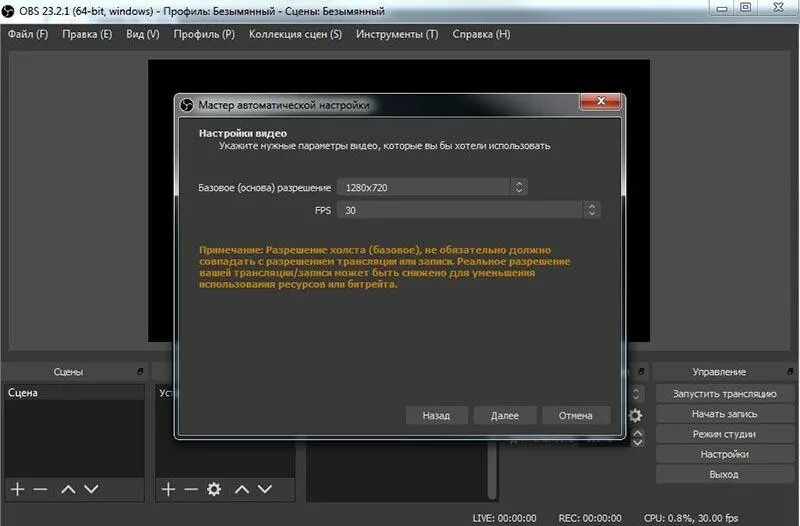The image size is (800, 526).
Task: Click the OBS logo in the wizard title bar
Action: click(x=187, y=105)
